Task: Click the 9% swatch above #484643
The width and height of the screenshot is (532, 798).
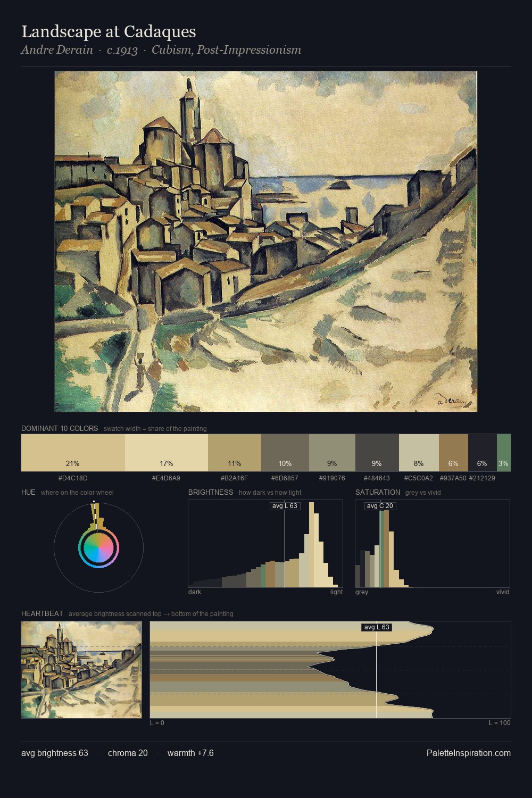Action: 377,453
